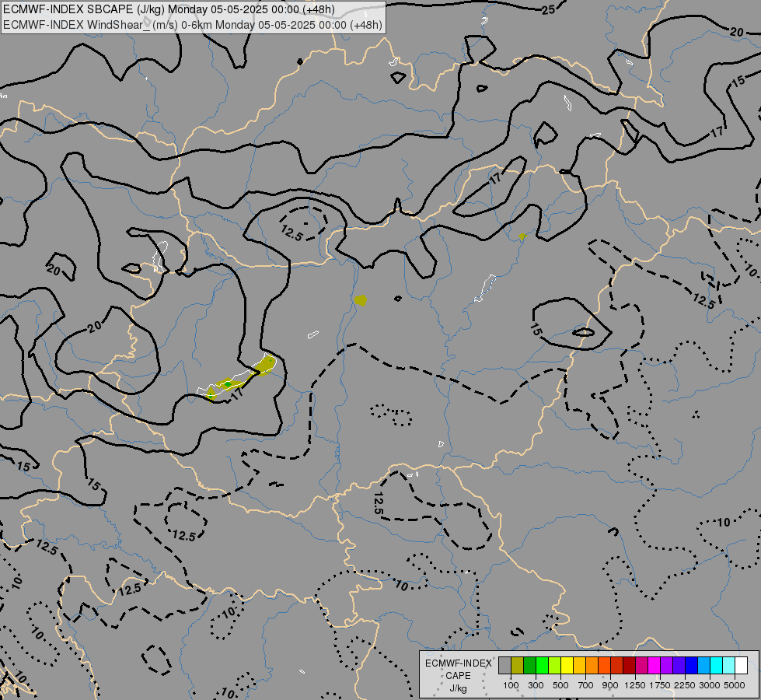
Task: Click the '700' legend tick label
Action: pyautogui.click(x=586, y=685)
